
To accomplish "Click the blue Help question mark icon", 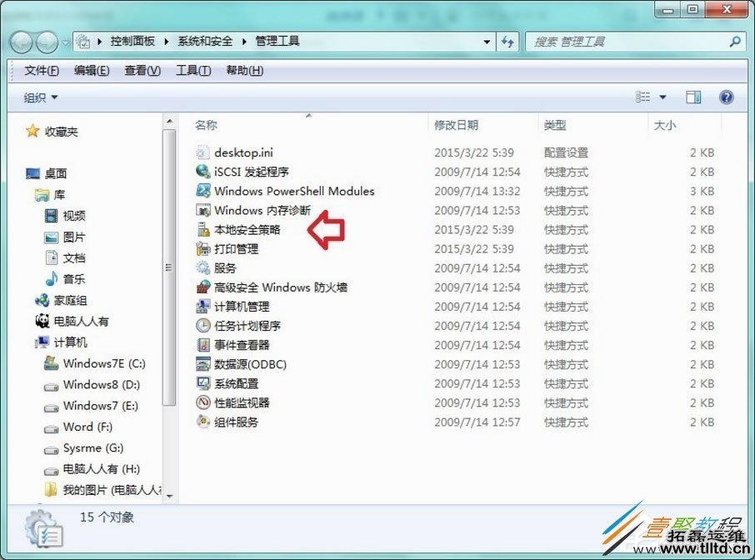I will click(x=726, y=96).
